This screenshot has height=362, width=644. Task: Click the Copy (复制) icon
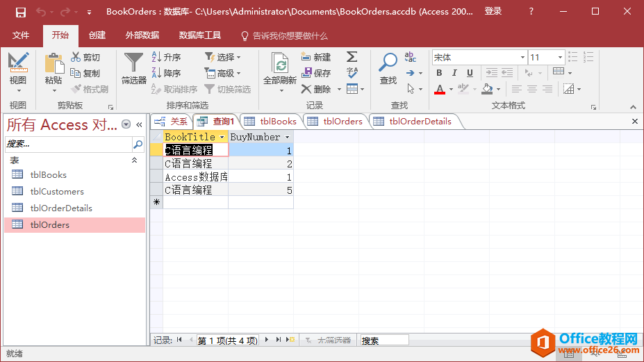click(76, 73)
